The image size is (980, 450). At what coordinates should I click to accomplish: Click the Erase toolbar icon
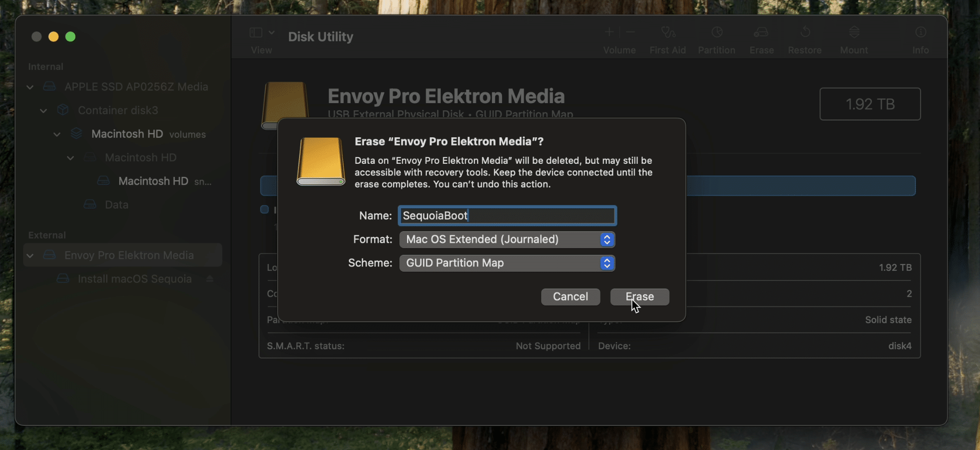point(761,33)
